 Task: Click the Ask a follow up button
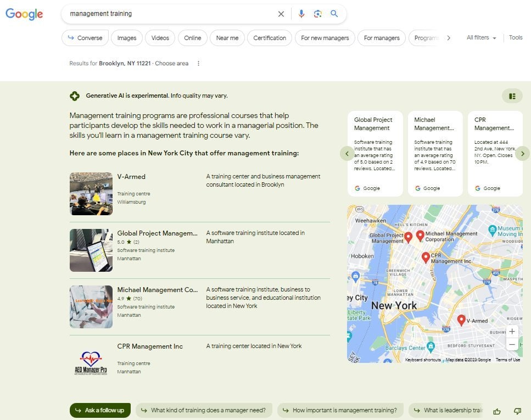[x=100, y=410]
